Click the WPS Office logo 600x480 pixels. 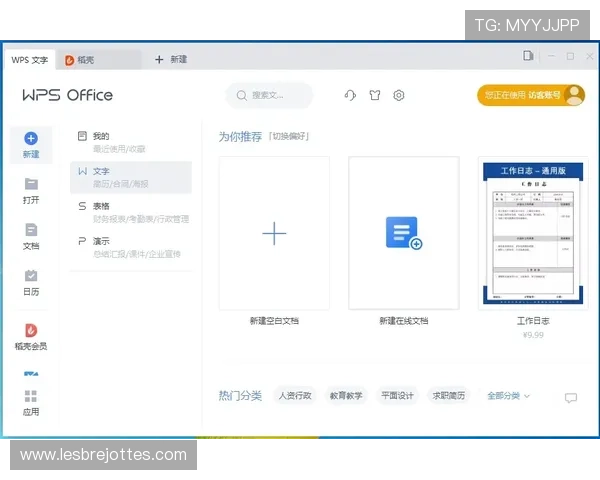tap(68, 95)
